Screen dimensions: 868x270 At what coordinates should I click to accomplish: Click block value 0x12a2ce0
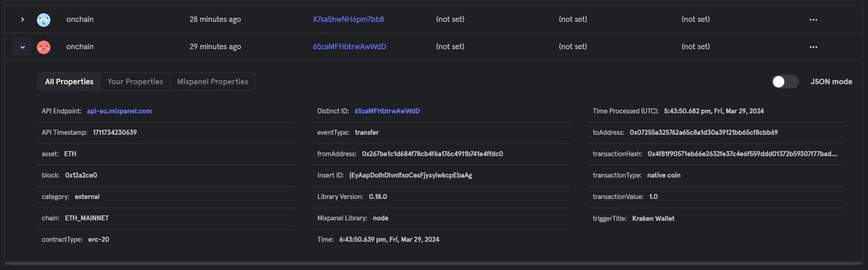[82, 175]
